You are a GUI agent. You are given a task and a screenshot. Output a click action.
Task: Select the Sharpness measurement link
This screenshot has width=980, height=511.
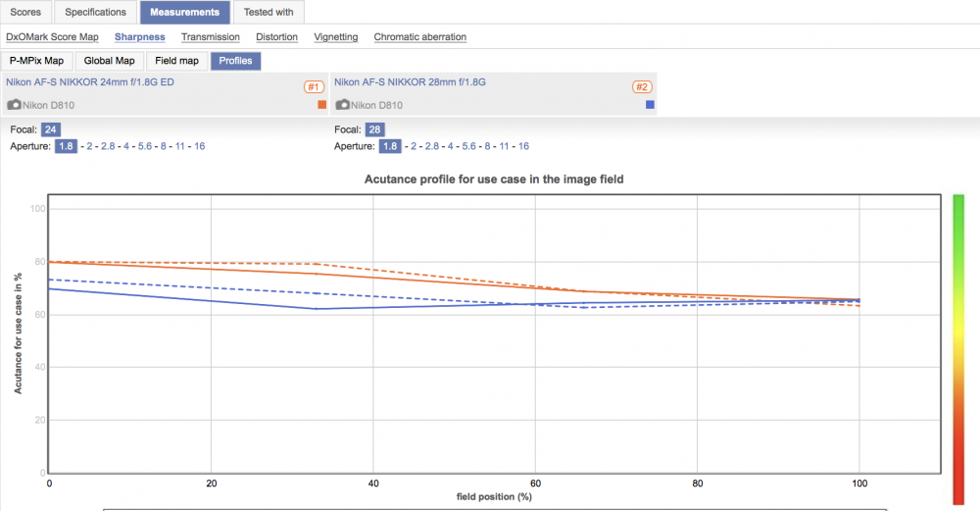point(140,37)
